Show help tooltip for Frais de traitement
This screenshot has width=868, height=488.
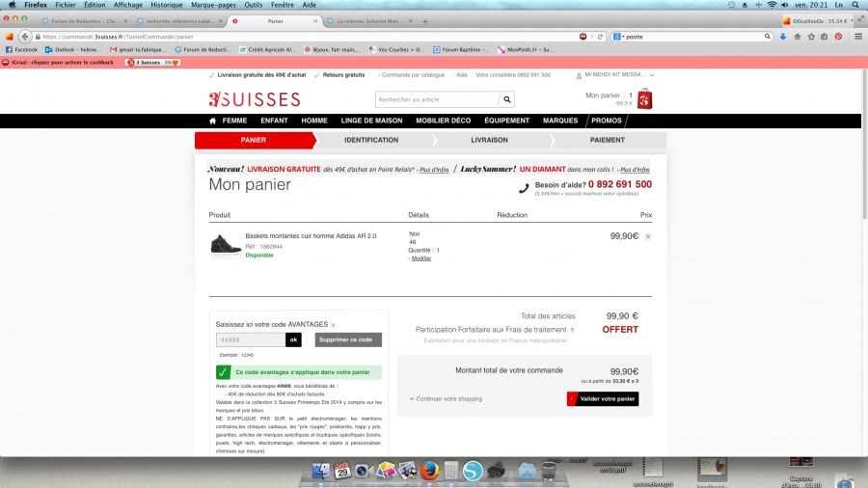(x=572, y=330)
